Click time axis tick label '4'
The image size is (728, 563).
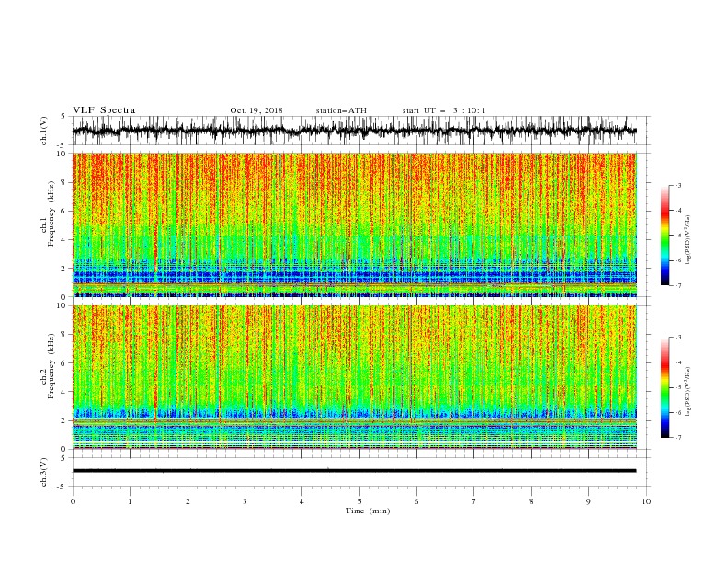301,501
